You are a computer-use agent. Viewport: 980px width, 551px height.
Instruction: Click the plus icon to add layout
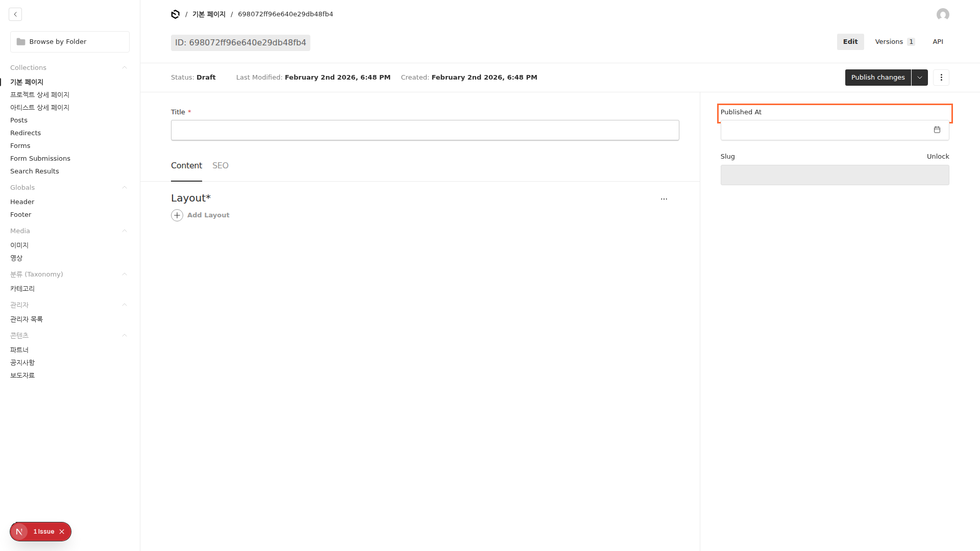click(x=177, y=215)
